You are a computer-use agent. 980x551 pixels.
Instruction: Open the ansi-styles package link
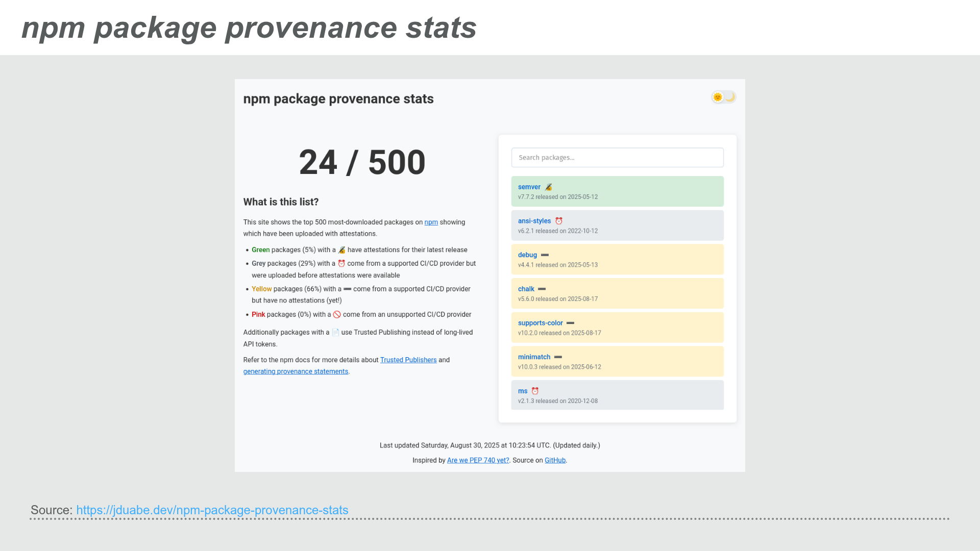534,221
